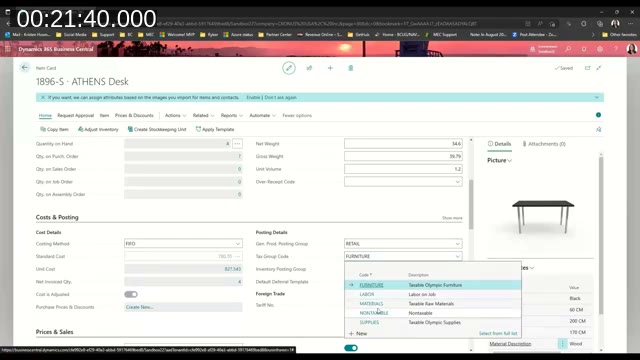This screenshot has height=360, width=640.
Task: Select the MATERIALS tax group row
Action: click(x=433, y=304)
